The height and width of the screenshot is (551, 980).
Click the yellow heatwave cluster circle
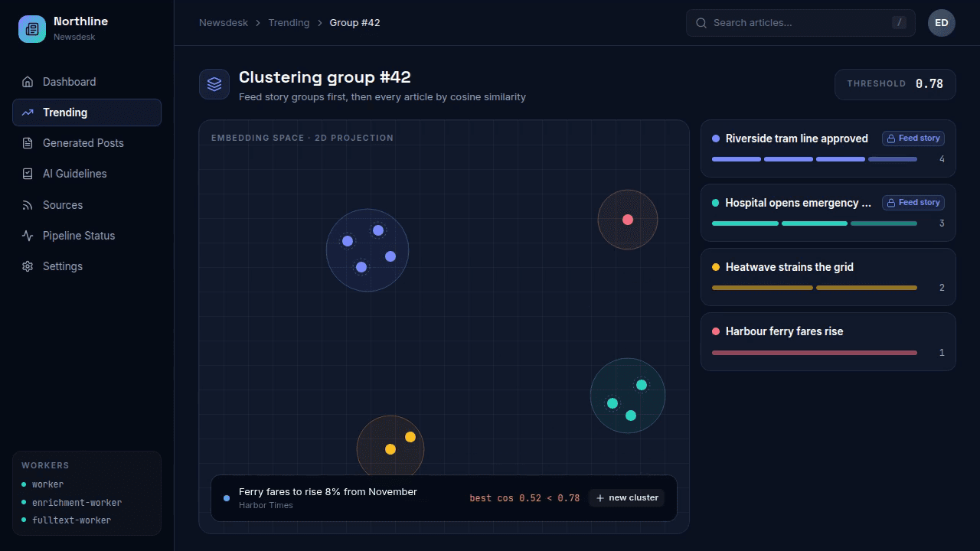pyautogui.click(x=390, y=446)
